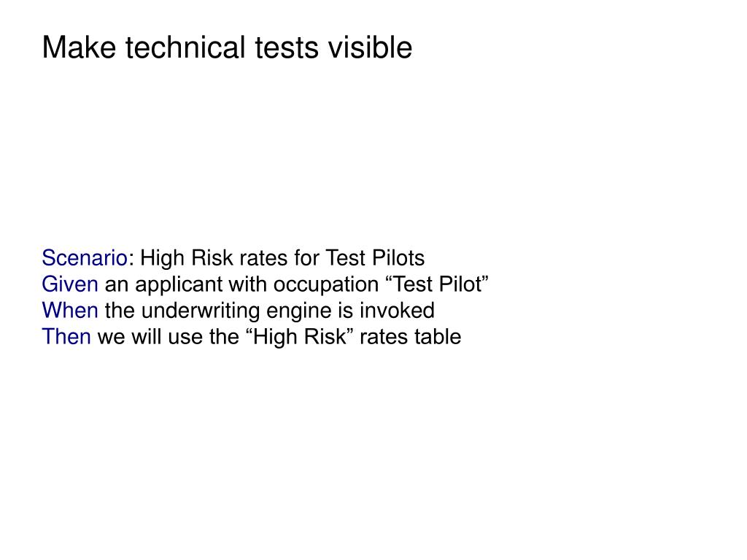Click the blue "Then" keyword
The width and height of the screenshot is (747, 560).
click(66, 337)
